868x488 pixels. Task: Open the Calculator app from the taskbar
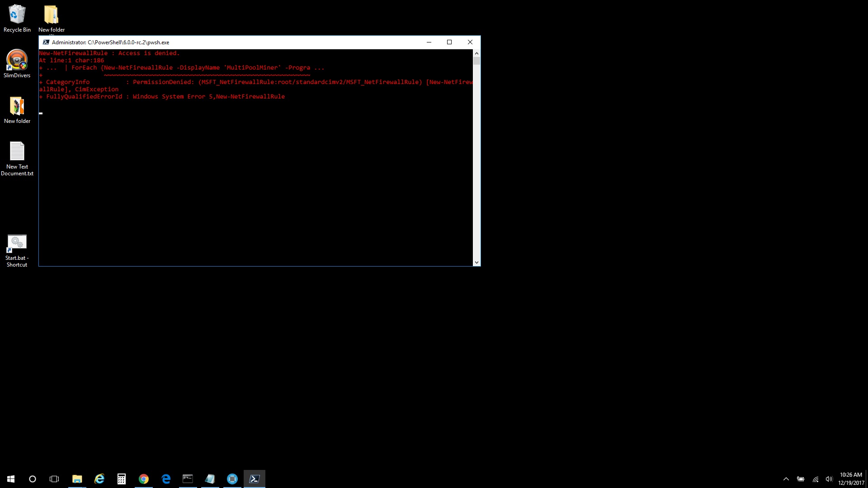pos(121,479)
